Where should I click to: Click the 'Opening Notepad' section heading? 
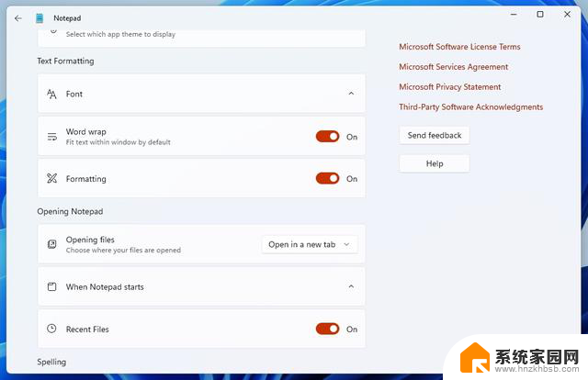[x=70, y=211]
